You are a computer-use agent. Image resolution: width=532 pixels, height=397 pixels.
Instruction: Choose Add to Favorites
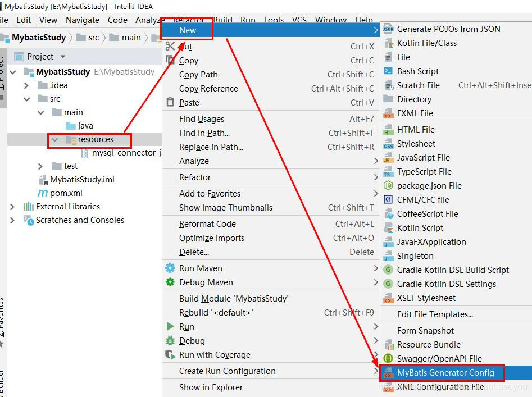point(270,194)
